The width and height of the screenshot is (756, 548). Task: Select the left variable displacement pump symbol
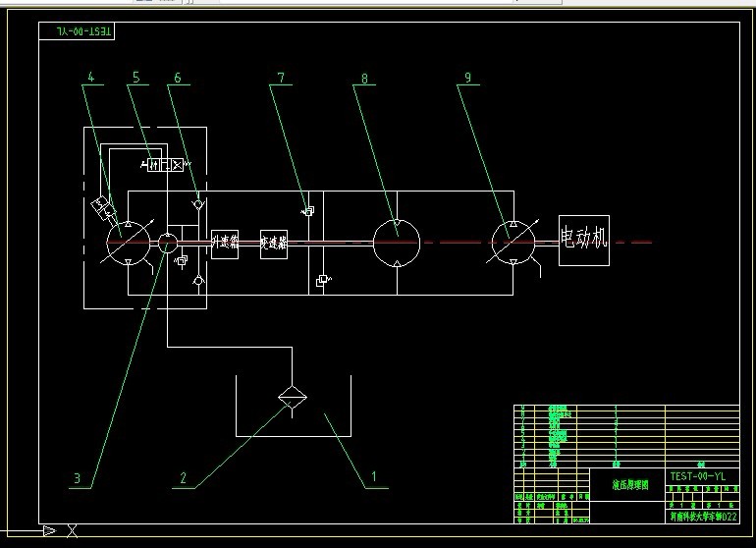[129, 243]
